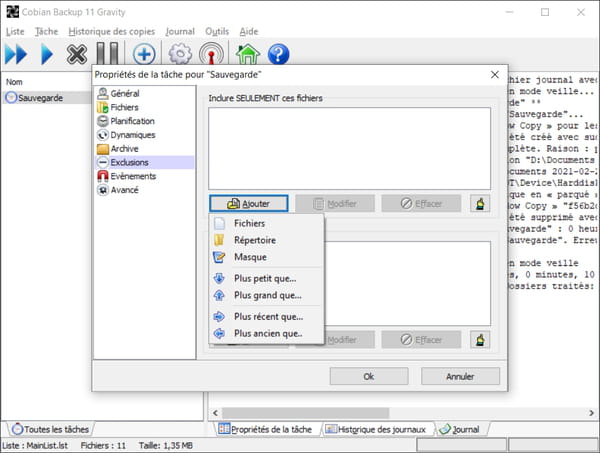Create a new task with plus icon
The image size is (600, 453).
(x=144, y=54)
